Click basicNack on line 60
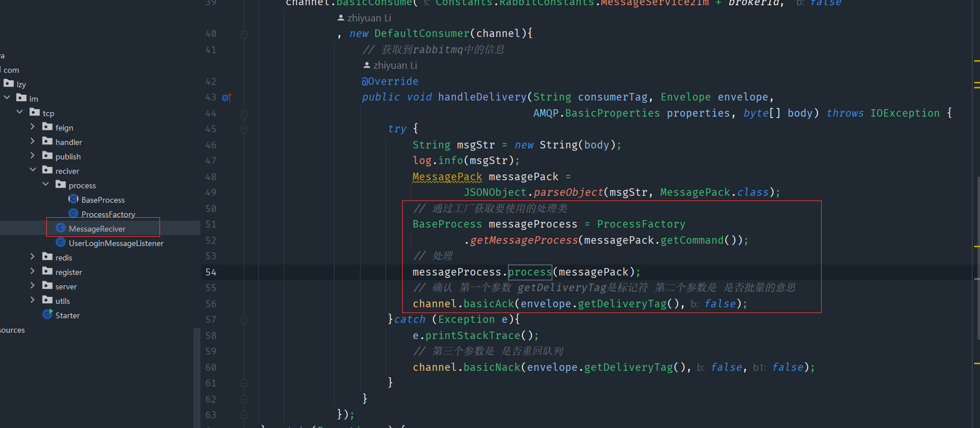Image resolution: width=980 pixels, height=428 pixels. click(492, 367)
